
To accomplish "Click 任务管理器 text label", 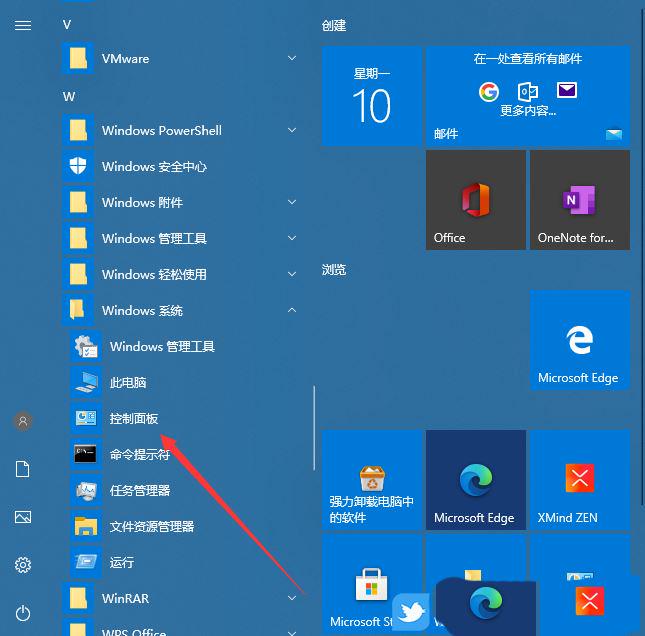I will (x=140, y=491).
